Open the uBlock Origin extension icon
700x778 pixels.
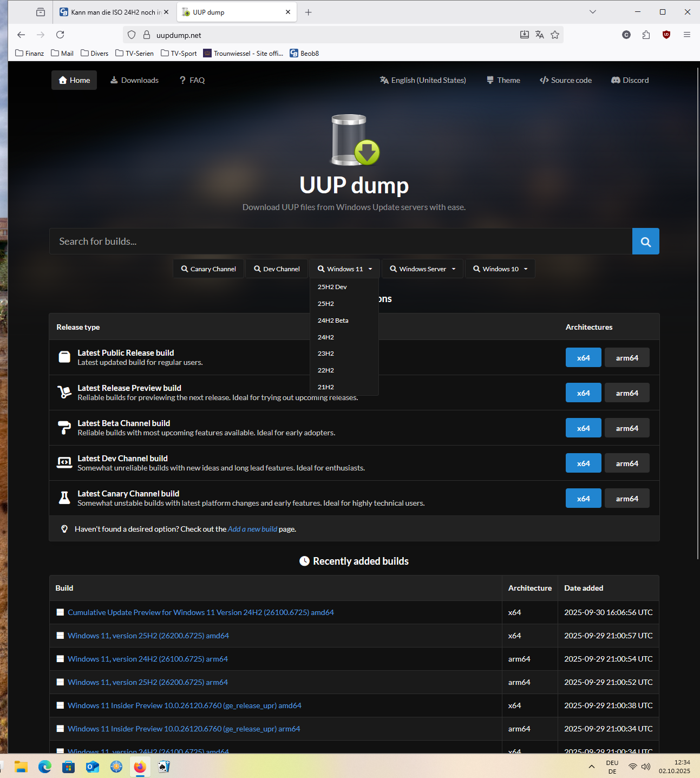(666, 35)
